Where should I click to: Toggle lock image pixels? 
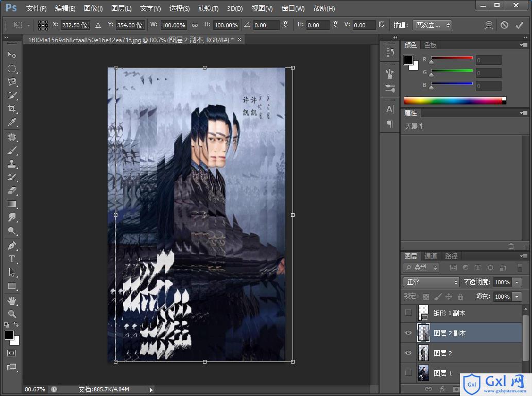438,297
